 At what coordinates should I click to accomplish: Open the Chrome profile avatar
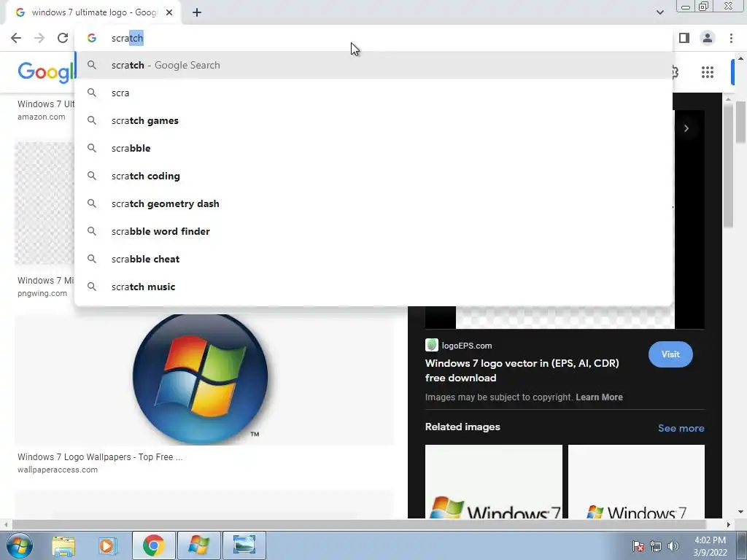click(708, 38)
